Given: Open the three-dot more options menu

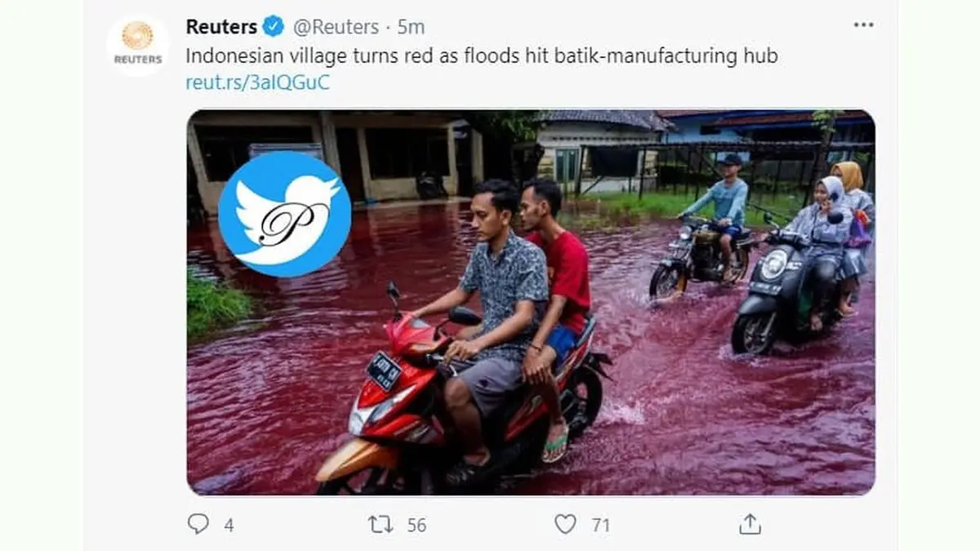Looking at the screenshot, I should (x=863, y=25).
